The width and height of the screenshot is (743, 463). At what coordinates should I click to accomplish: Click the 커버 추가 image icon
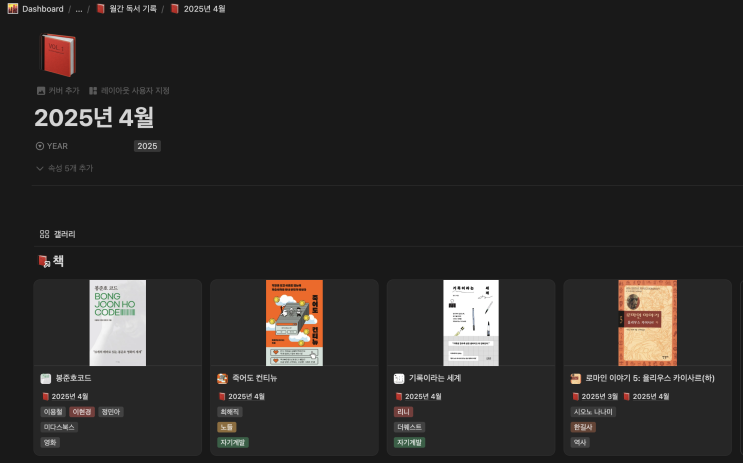click(41, 91)
